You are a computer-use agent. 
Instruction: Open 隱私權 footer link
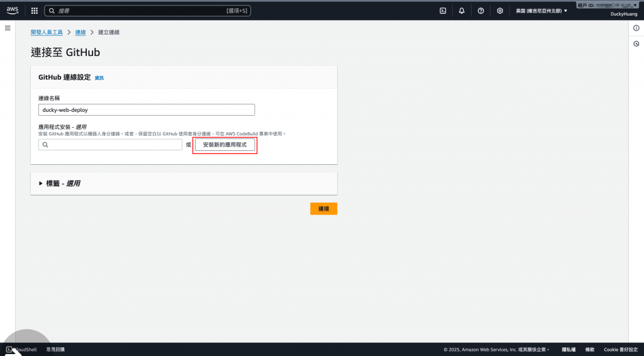[569, 350]
